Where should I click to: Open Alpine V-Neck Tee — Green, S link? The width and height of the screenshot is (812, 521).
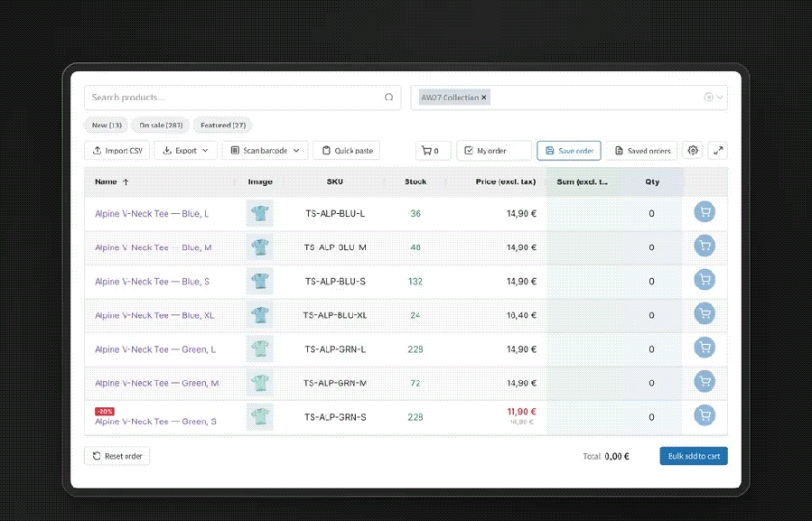155,422
